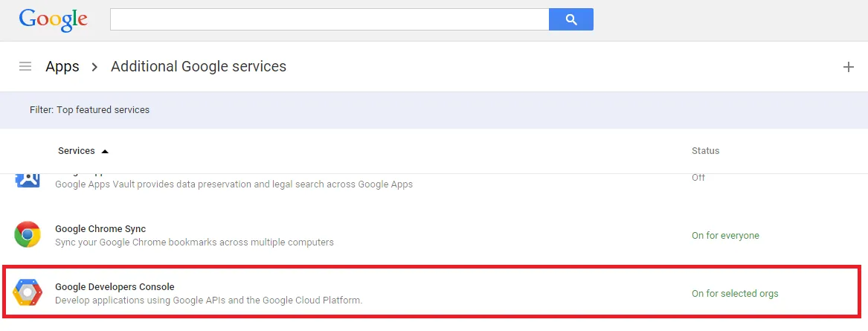Viewport: 868px width, 331px height.
Task: Click the 'On for everyone' status
Action: click(725, 235)
